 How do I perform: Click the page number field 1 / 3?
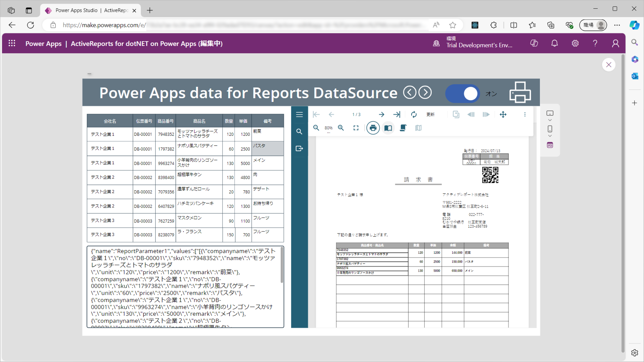pos(356,115)
